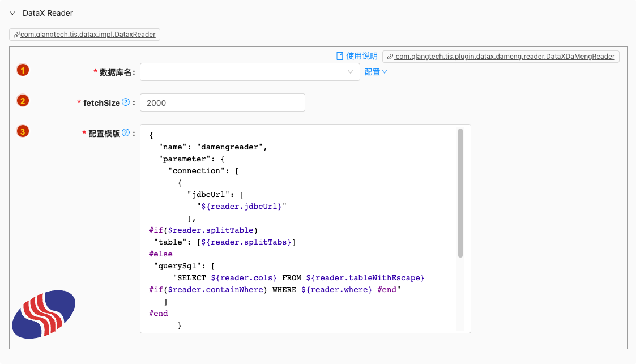Click the chain icon before DataXDaMengReader

[x=390, y=57]
